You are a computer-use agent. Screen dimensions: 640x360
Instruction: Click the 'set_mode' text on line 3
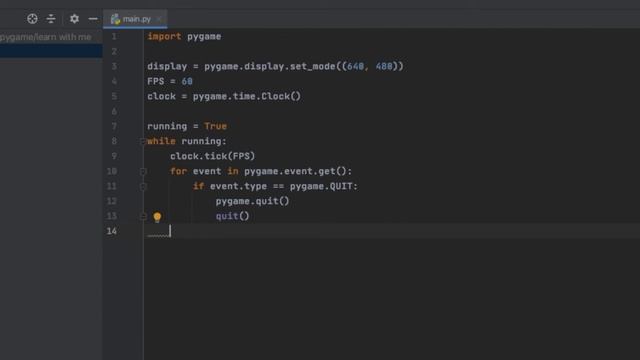(313, 66)
